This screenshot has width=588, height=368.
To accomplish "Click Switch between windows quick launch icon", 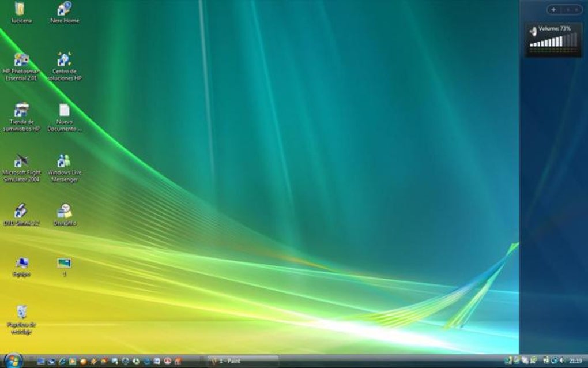I will 51,361.
